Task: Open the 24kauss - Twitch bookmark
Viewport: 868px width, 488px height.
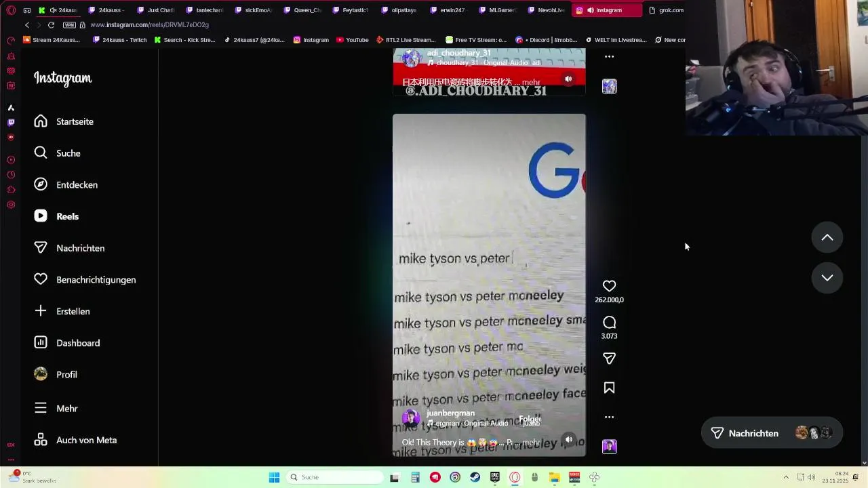Action: [119, 40]
